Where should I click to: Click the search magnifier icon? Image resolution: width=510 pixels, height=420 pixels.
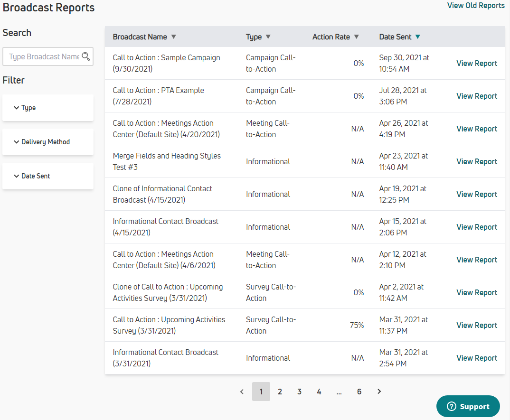pos(85,56)
